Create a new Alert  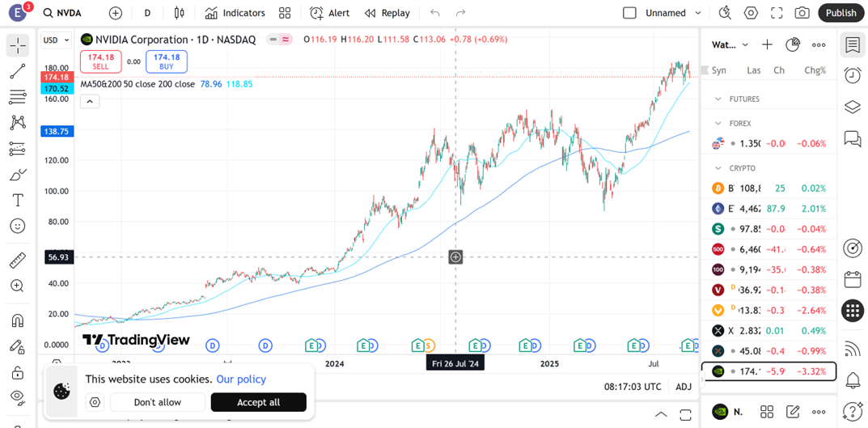click(x=329, y=13)
